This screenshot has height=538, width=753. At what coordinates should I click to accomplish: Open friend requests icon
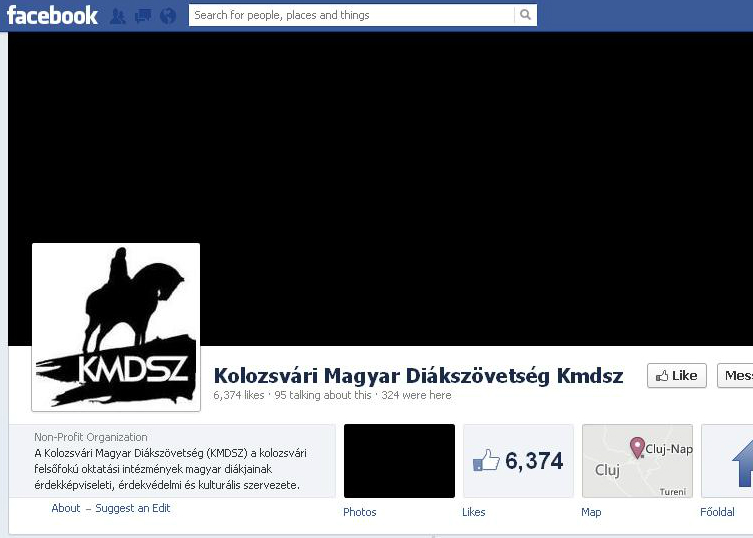point(118,16)
